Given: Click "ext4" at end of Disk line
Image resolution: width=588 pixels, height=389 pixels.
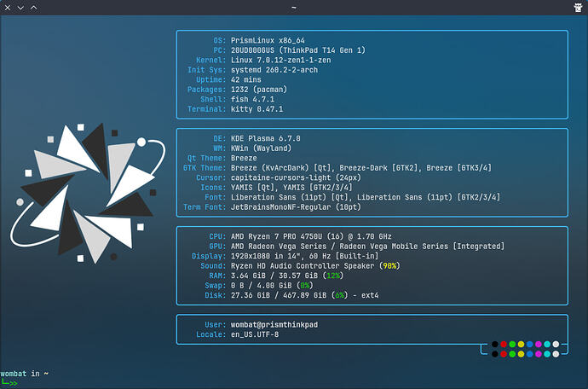Looking at the screenshot, I should pos(370,295).
